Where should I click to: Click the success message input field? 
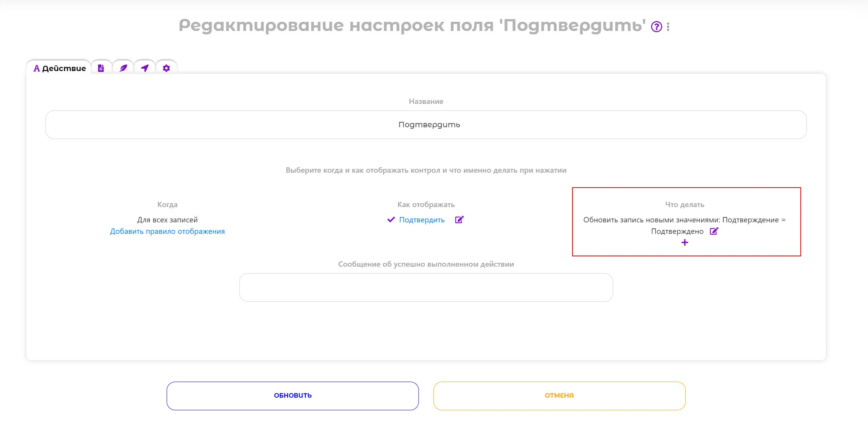pyautogui.click(x=426, y=287)
